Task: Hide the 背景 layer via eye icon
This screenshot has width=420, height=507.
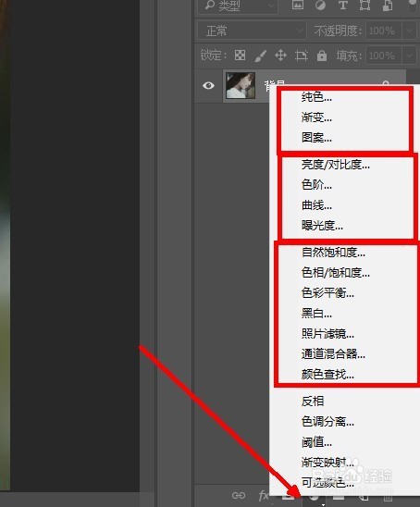Action: (x=208, y=86)
